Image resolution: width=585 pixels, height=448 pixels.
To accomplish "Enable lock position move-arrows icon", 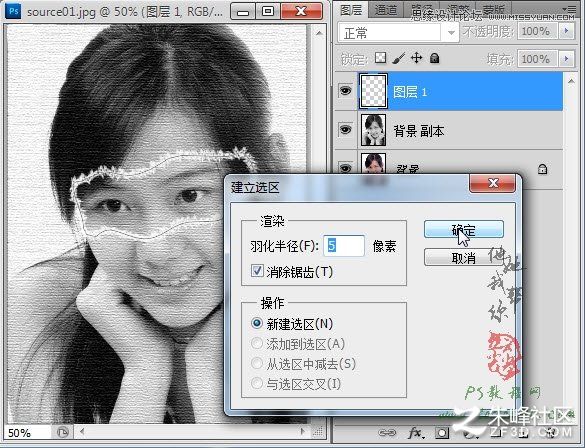I will 416,58.
